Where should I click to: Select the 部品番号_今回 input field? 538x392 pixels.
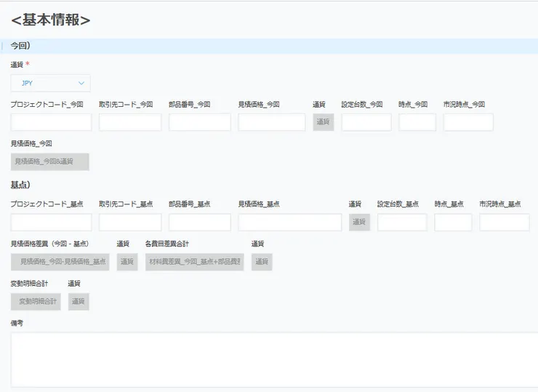pyautogui.click(x=199, y=122)
